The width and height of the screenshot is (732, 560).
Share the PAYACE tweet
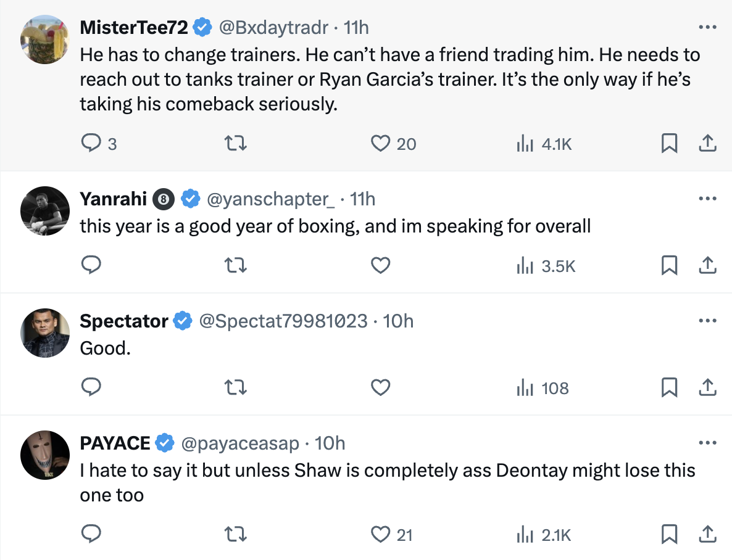707,534
